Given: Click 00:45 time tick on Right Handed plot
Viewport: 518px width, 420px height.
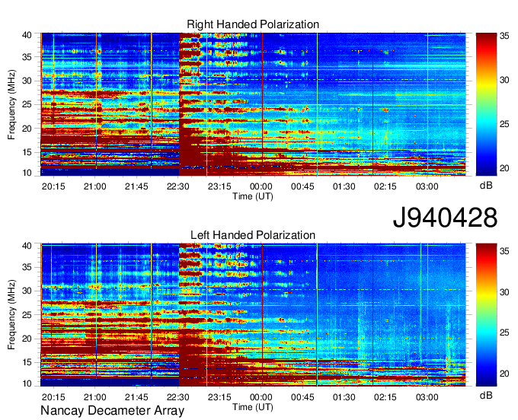Looking at the screenshot, I should click(302, 186).
